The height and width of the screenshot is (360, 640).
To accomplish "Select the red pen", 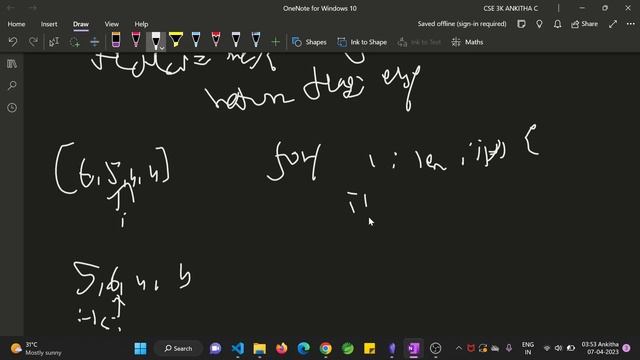I will click(x=216, y=40).
